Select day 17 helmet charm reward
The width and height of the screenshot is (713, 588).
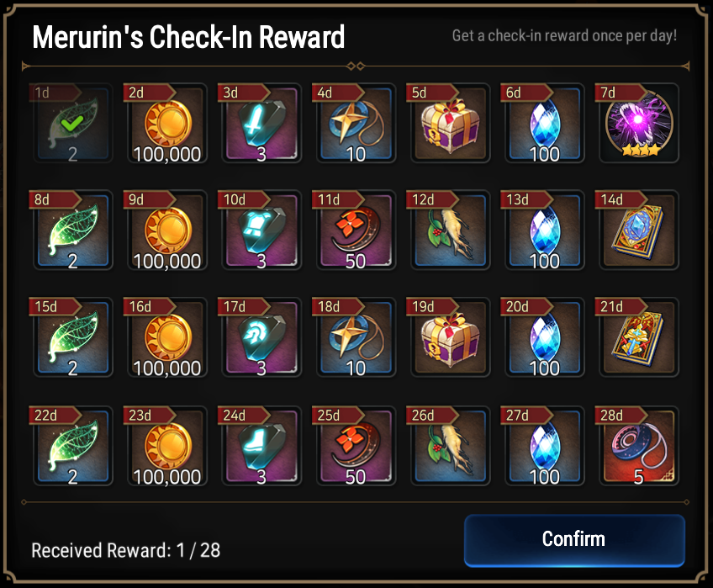[261, 336]
